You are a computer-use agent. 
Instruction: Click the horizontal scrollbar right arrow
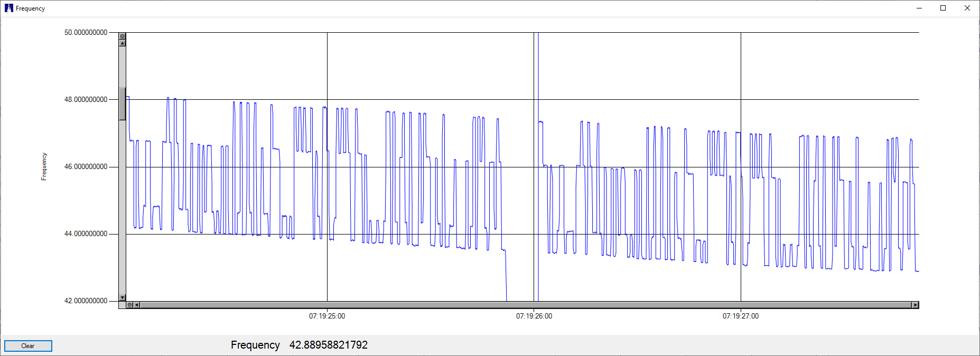(916, 305)
